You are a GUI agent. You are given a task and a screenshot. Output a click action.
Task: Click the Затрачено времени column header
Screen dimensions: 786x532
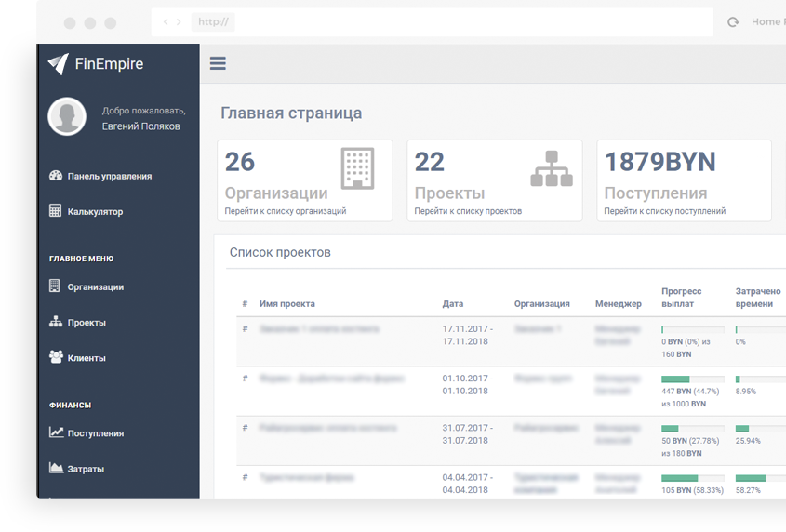[758, 298]
